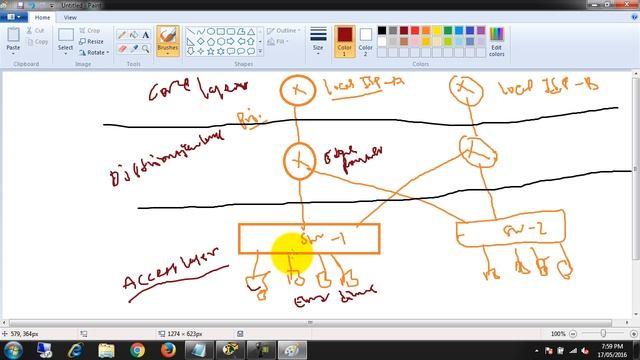Switch to the View ribbon tab
The image size is (640, 360).
point(70,18)
